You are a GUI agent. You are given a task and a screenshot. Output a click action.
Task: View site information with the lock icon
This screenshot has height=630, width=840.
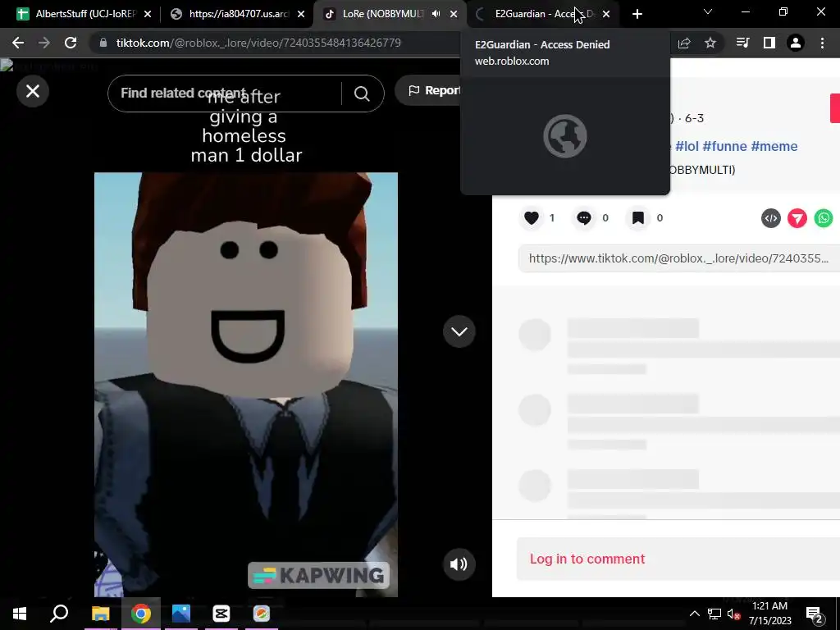point(103,43)
